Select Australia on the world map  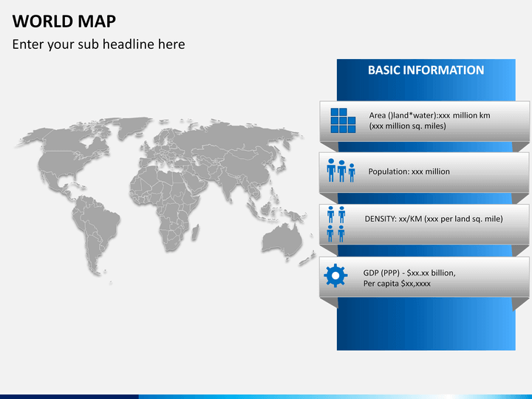[282, 240]
